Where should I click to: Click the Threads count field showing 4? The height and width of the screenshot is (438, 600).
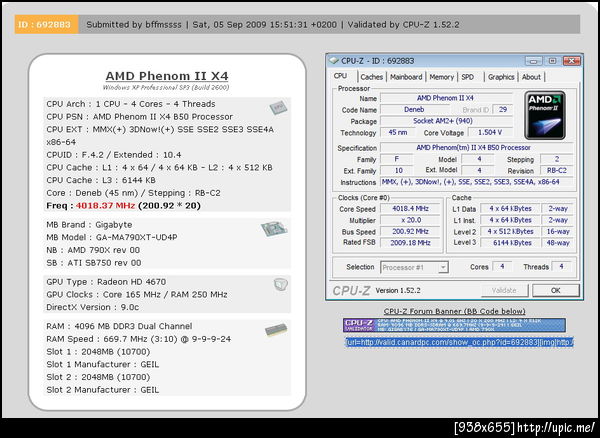click(561, 267)
